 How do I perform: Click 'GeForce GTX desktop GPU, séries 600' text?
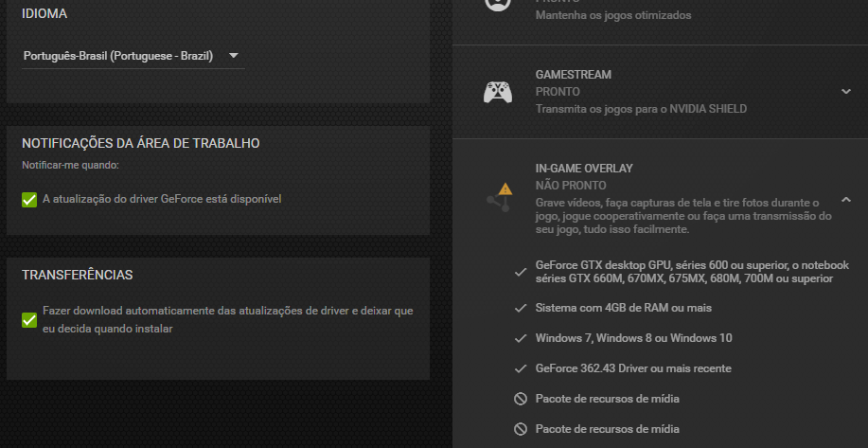(692, 272)
